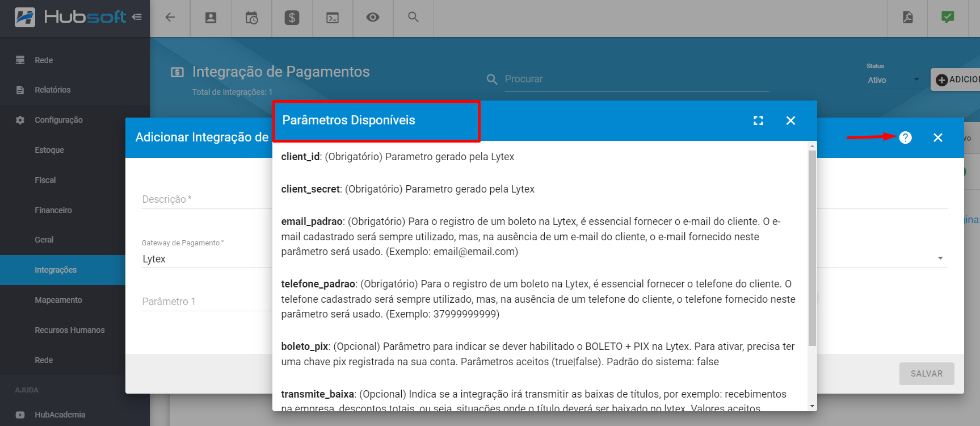Click the magnifier search icon in top toolbar
The width and height of the screenshot is (980, 426).
(414, 18)
